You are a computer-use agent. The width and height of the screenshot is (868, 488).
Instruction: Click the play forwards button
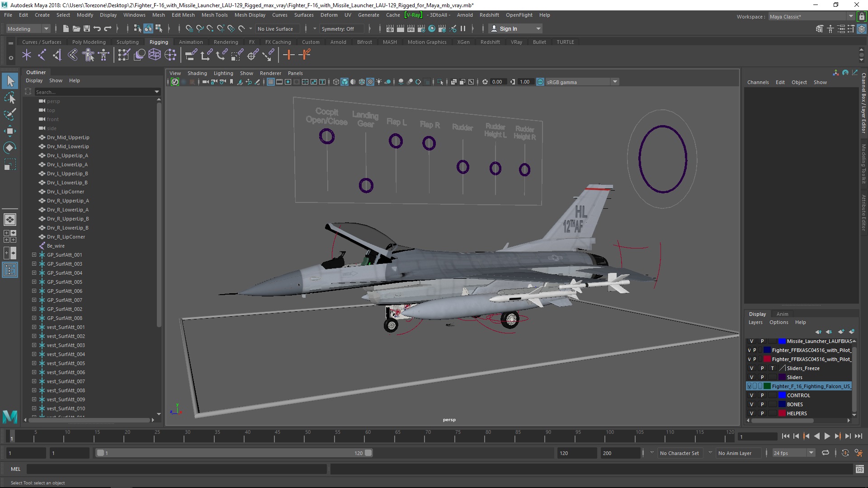pyautogui.click(x=827, y=436)
